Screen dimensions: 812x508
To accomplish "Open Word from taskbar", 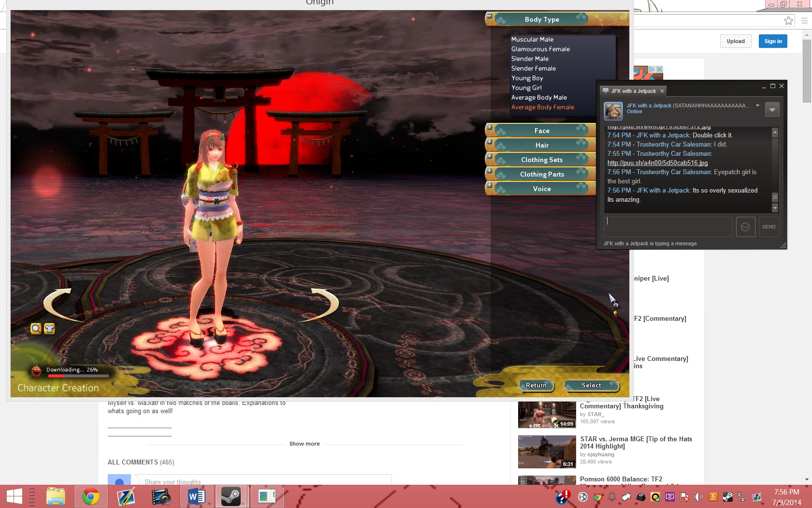I will click(196, 496).
